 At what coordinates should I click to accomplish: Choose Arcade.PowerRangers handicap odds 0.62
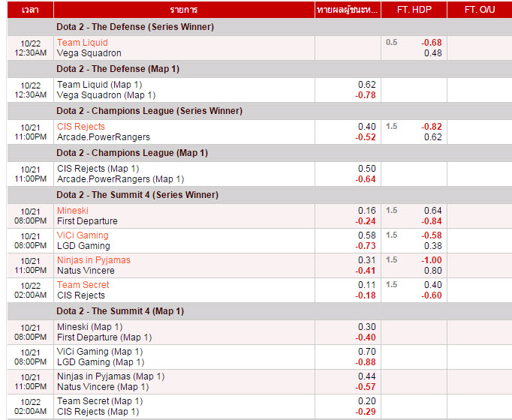(x=433, y=137)
